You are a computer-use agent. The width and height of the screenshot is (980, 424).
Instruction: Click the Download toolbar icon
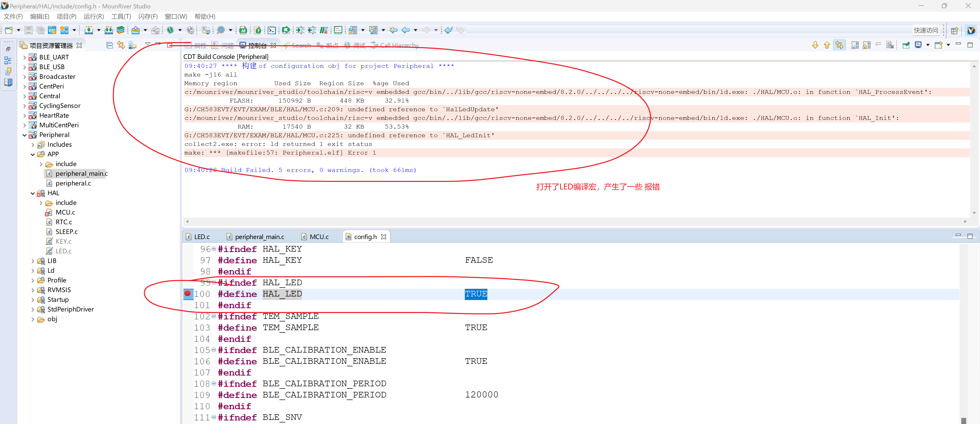point(135,30)
